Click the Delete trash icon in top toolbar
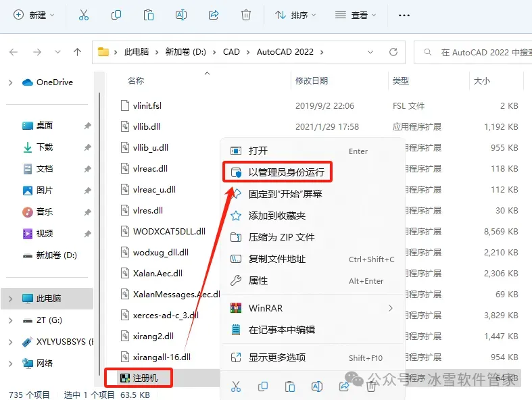 pos(246,16)
